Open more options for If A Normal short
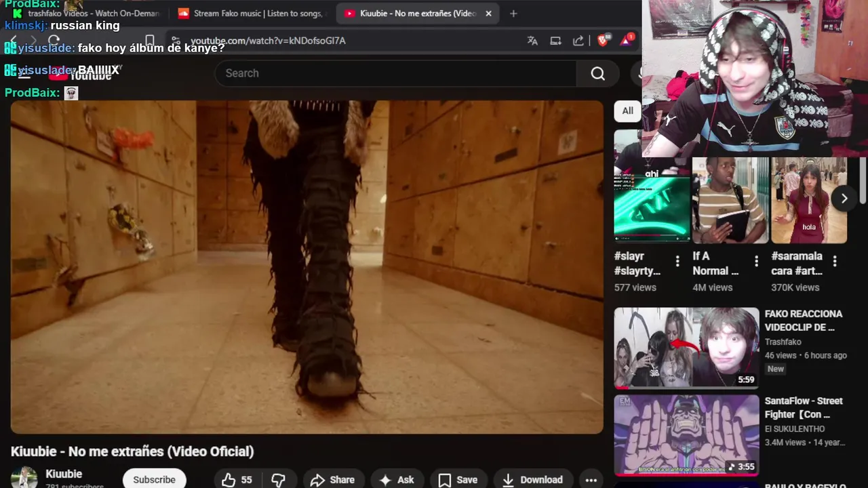 click(756, 262)
